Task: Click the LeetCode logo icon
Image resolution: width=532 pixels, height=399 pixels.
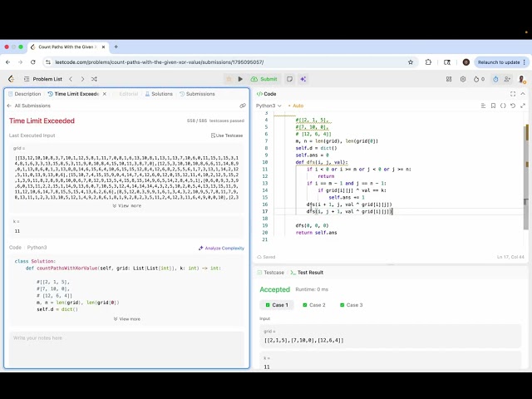Action: pyautogui.click(x=11, y=79)
